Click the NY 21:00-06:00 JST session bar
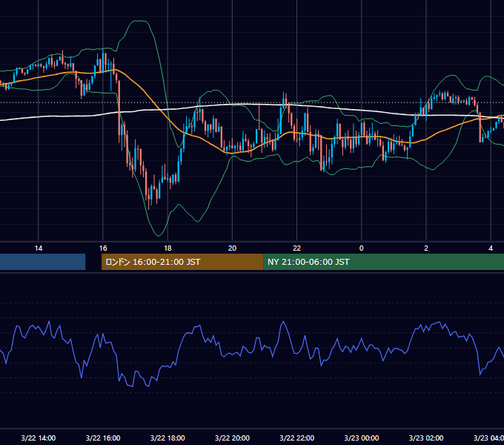This screenshot has width=504, height=445. click(383, 262)
